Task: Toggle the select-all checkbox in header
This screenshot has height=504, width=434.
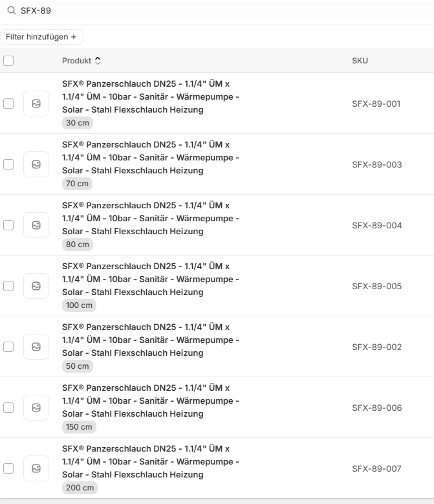Action: (x=8, y=61)
